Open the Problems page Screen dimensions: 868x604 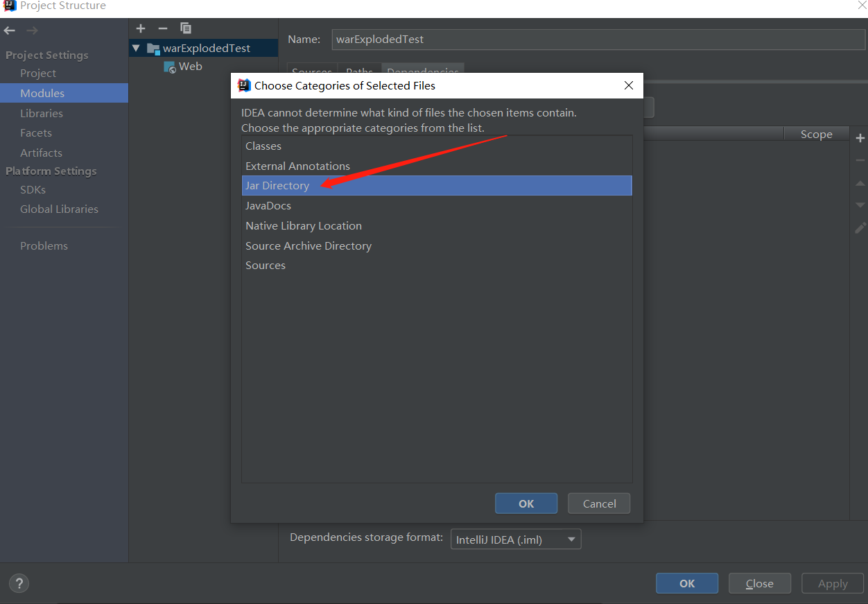coord(44,245)
